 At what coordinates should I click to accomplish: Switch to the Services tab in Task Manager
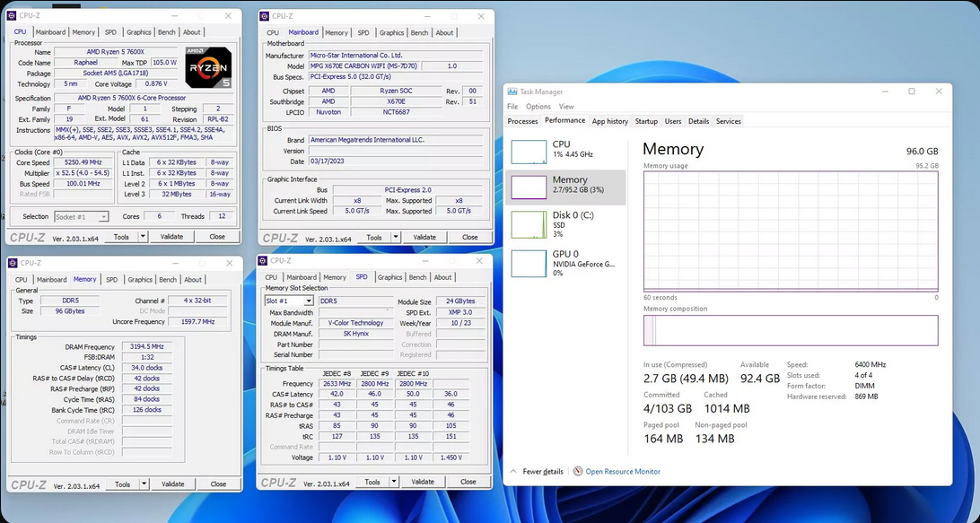click(728, 121)
